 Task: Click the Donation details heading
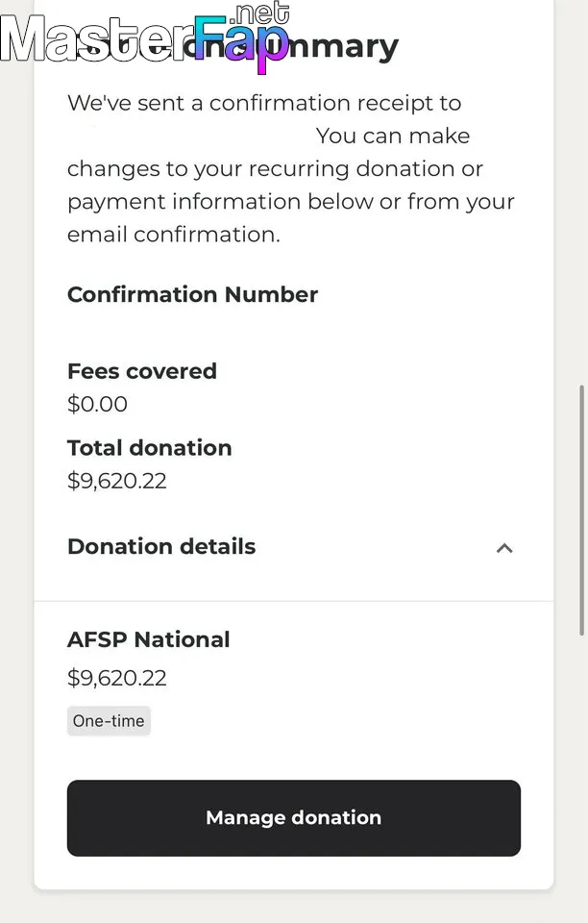161,546
